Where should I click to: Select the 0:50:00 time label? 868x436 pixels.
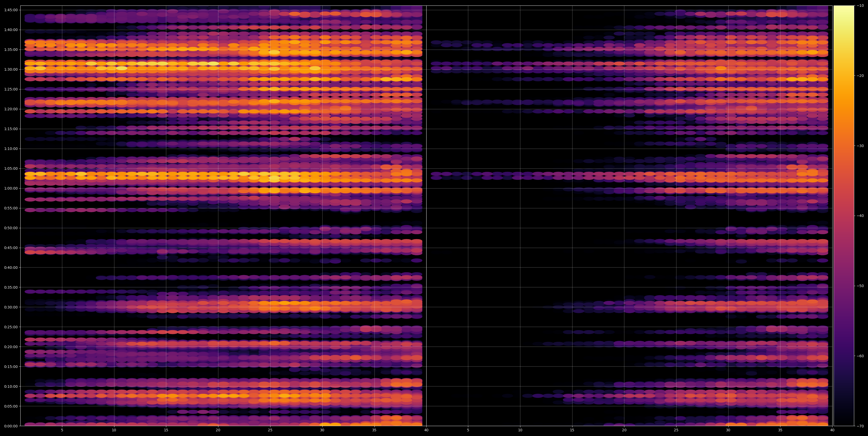pos(11,228)
